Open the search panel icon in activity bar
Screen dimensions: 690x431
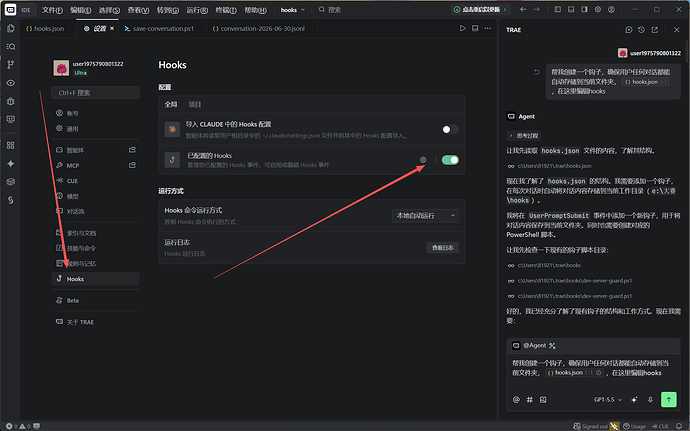tap(11, 47)
